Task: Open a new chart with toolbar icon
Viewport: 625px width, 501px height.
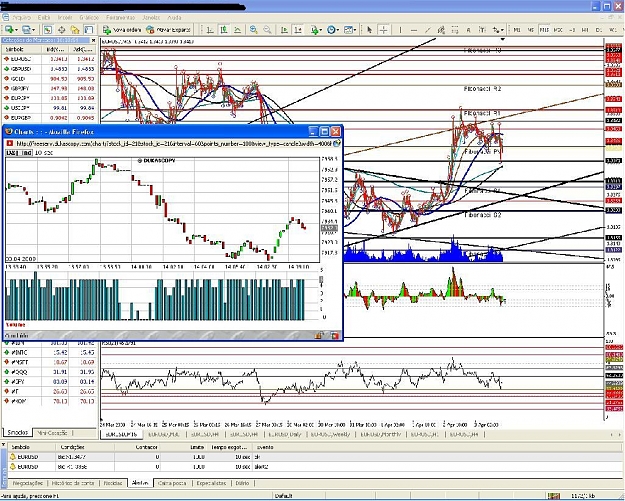Action: click(x=8, y=29)
